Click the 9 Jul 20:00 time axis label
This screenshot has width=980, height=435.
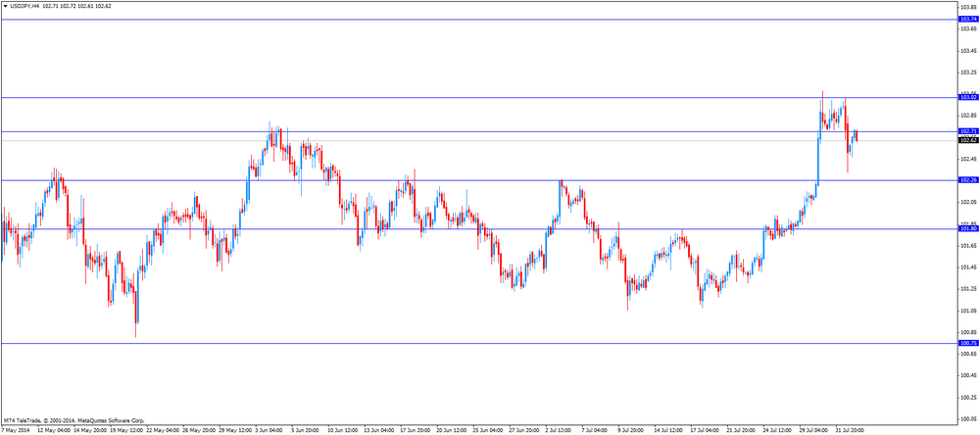point(632,431)
